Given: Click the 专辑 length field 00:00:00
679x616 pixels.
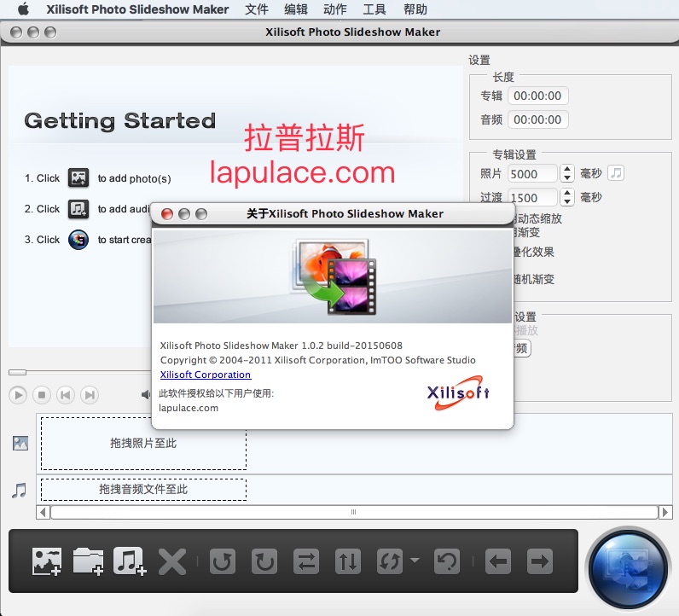Looking at the screenshot, I should click(x=538, y=96).
